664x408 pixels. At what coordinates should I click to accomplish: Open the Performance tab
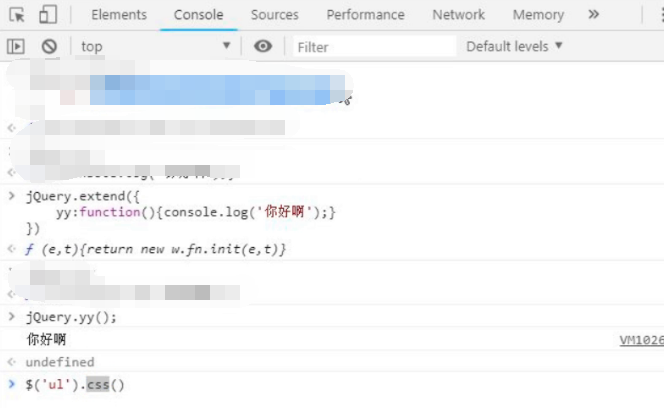(365, 15)
